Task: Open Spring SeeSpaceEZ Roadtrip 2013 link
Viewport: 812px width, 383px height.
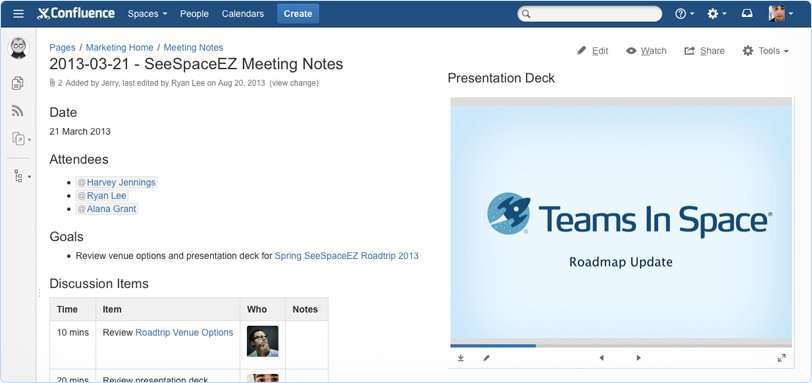Action: pos(346,256)
